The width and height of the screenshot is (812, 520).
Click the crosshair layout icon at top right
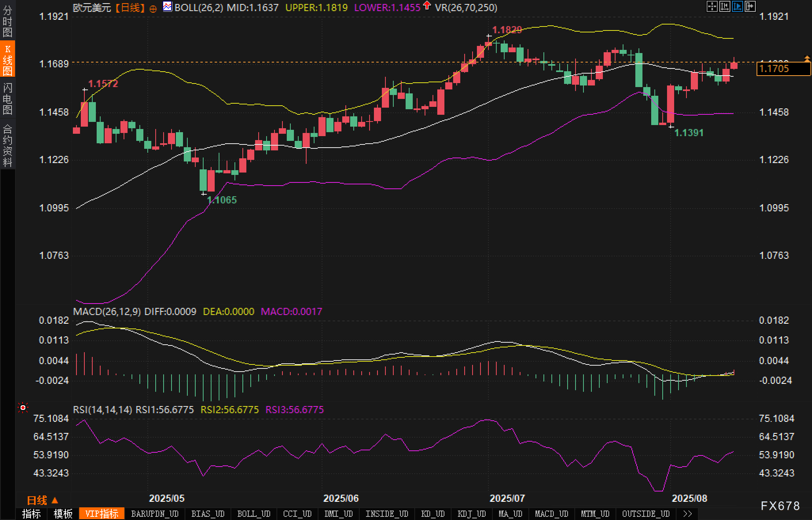click(x=712, y=6)
